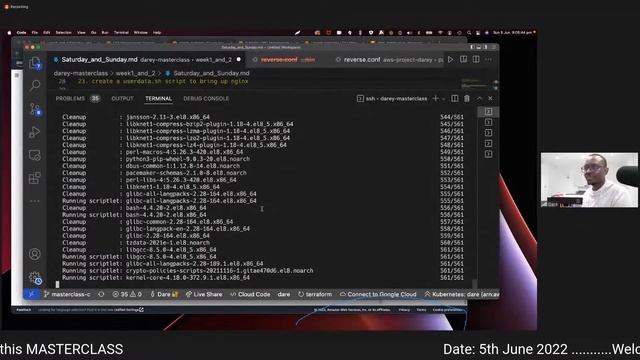
Task: Open the Terminal menu in menu bar
Action: click(121, 33)
